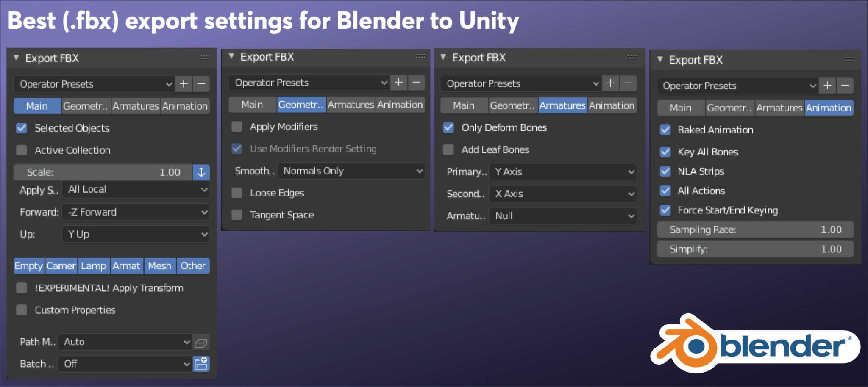Select highlighted Geometry tab in second panel
This screenshot has height=387, width=868.
click(301, 105)
